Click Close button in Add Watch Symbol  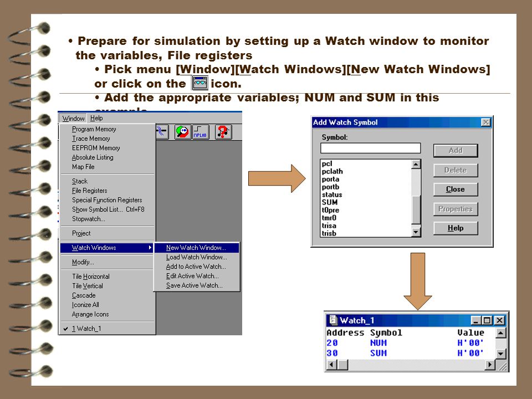456,190
